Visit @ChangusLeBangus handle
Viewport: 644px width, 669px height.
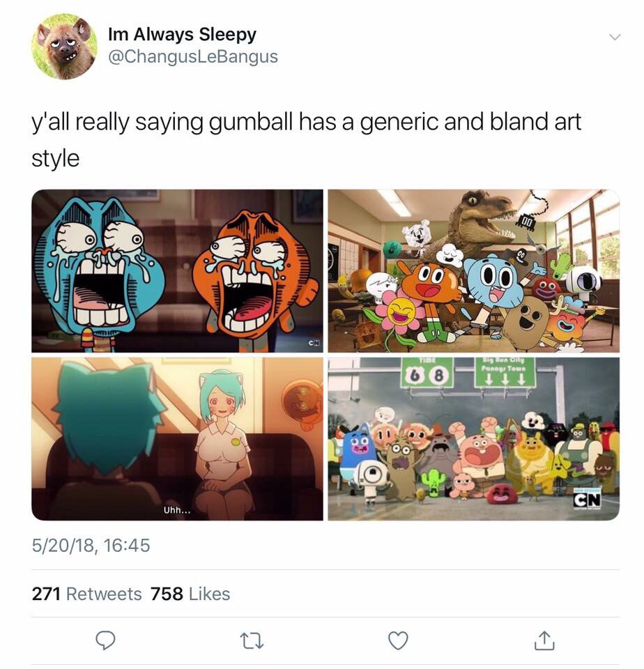193,56
